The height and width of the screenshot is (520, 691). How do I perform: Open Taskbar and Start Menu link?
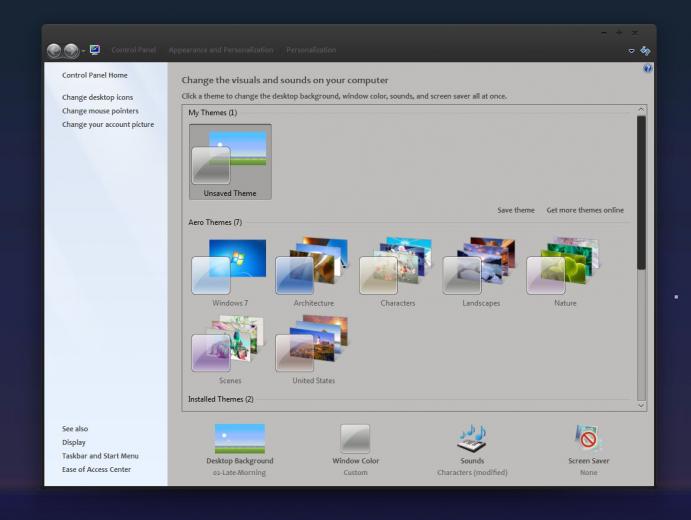(x=100, y=456)
